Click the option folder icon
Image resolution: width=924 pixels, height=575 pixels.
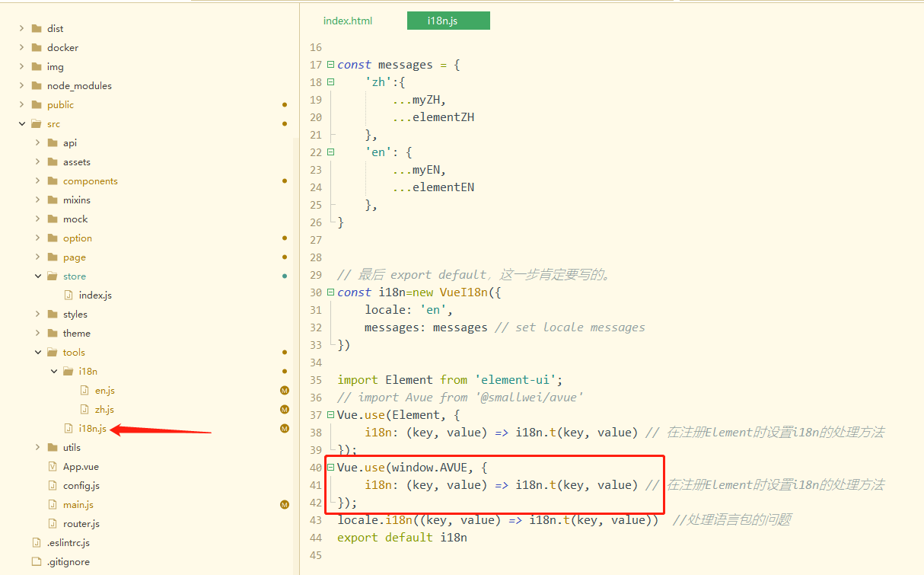53,238
